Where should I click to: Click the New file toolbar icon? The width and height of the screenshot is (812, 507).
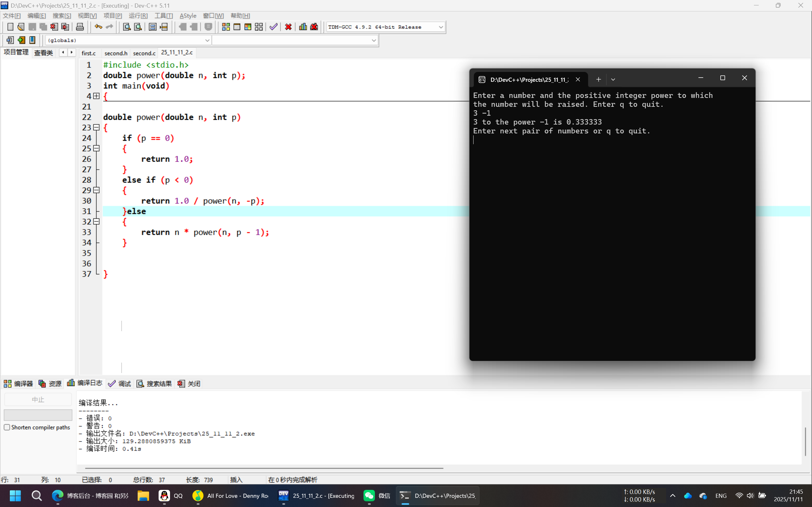[10, 27]
